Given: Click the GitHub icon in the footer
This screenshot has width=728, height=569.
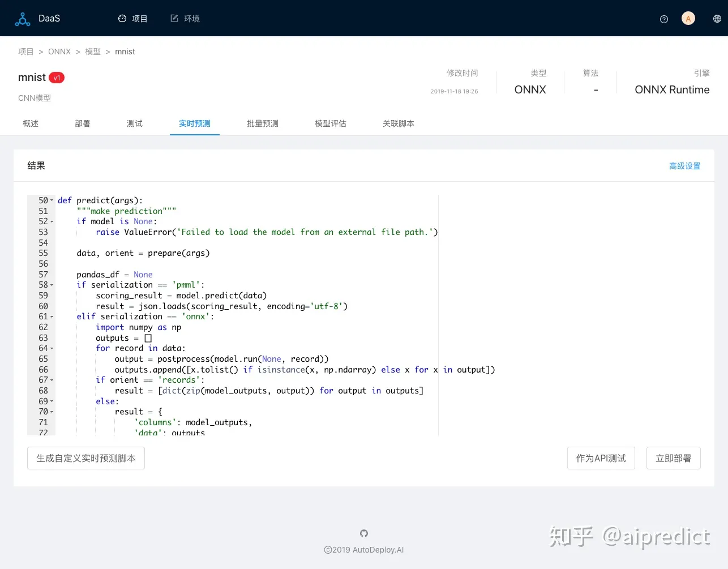Looking at the screenshot, I should coord(364,533).
